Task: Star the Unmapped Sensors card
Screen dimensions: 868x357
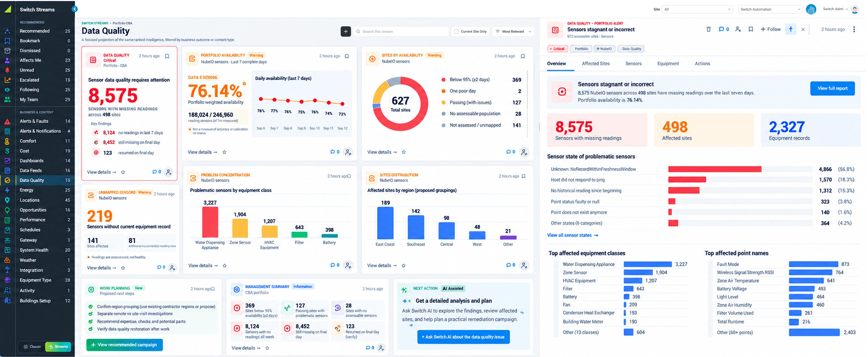Action: (123, 268)
